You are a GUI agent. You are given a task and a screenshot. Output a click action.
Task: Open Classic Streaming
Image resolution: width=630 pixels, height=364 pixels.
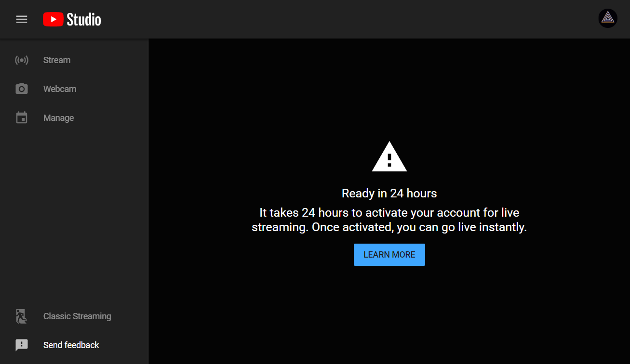point(77,316)
